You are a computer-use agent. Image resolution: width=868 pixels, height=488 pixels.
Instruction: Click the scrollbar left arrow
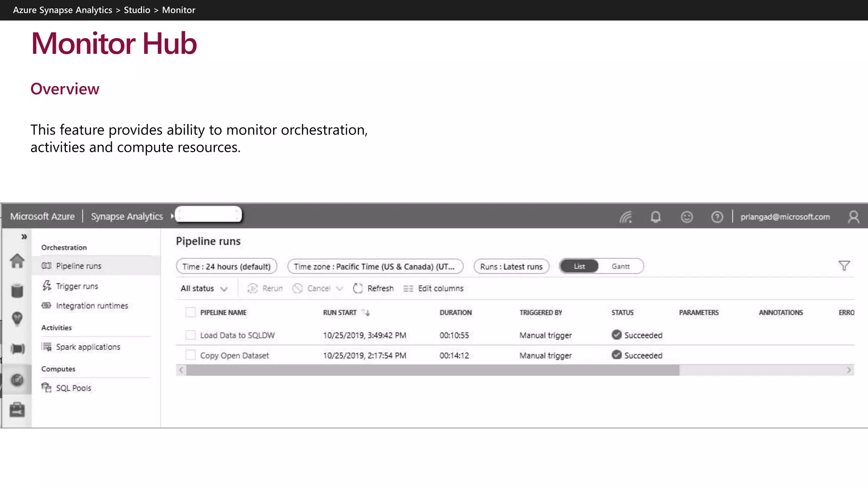tap(181, 370)
